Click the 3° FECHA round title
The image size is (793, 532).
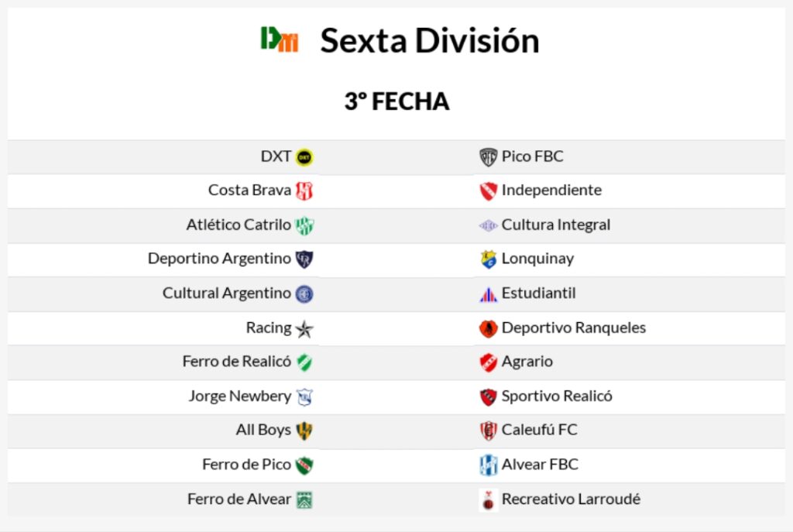396,101
